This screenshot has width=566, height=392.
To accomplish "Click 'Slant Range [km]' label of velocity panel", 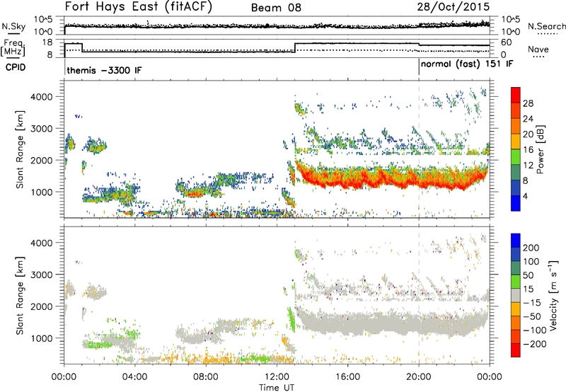I will [20, 296].
